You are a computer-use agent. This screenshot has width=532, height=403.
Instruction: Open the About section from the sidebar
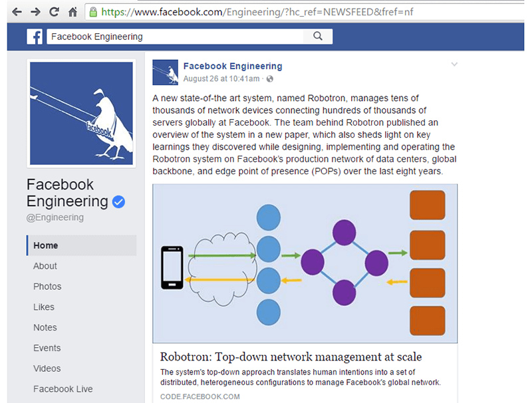[45, 266]
